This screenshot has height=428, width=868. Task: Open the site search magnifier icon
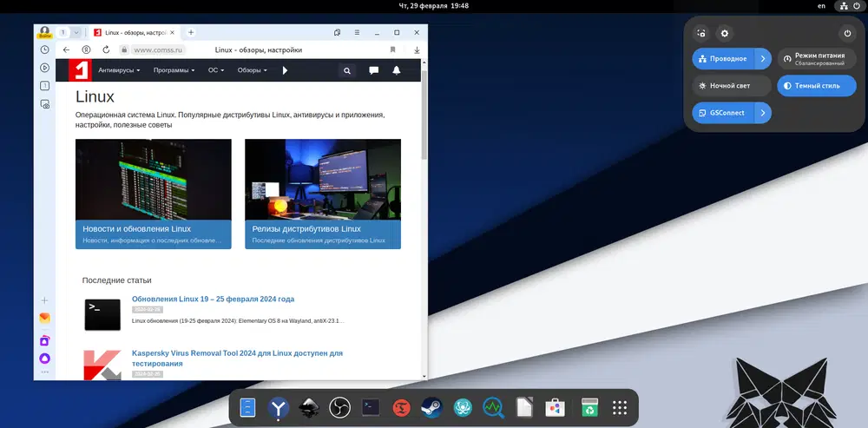[347, 70]
